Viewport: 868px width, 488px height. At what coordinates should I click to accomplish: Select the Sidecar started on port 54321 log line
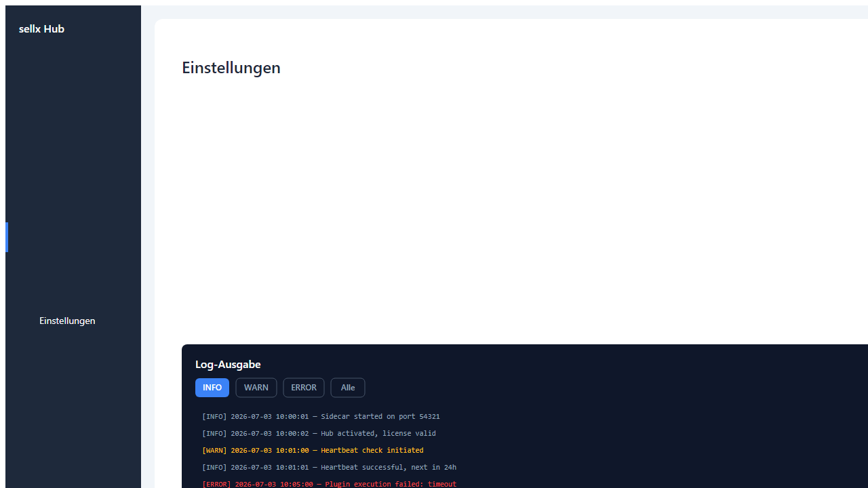point(321,417)
